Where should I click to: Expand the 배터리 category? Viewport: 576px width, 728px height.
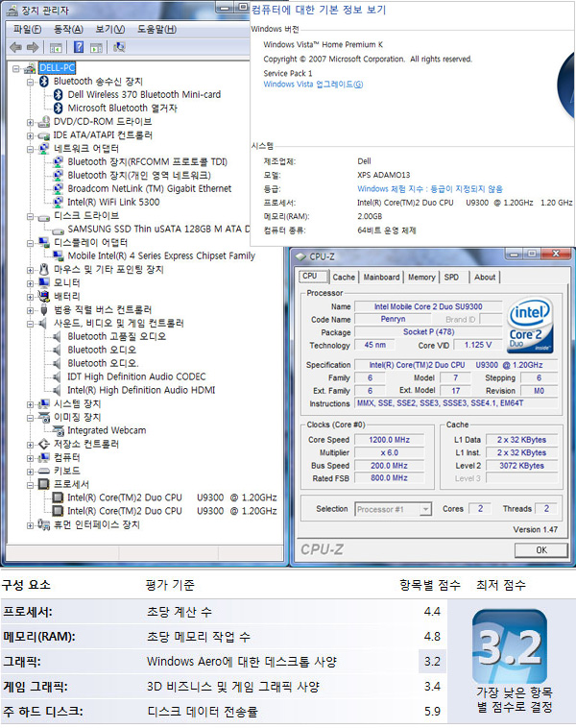[x=30, y=297]
